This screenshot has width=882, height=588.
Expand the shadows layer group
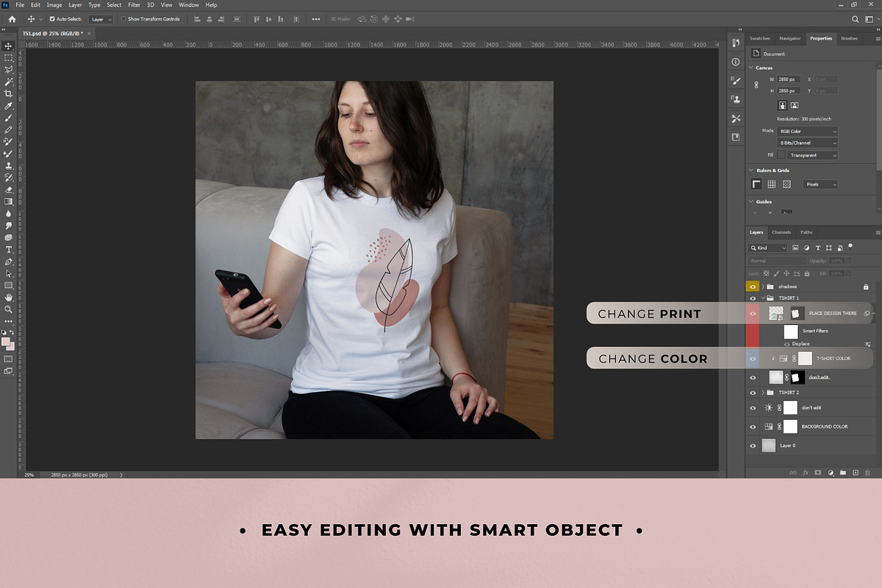pyautogui.click(x=763, y=287)
